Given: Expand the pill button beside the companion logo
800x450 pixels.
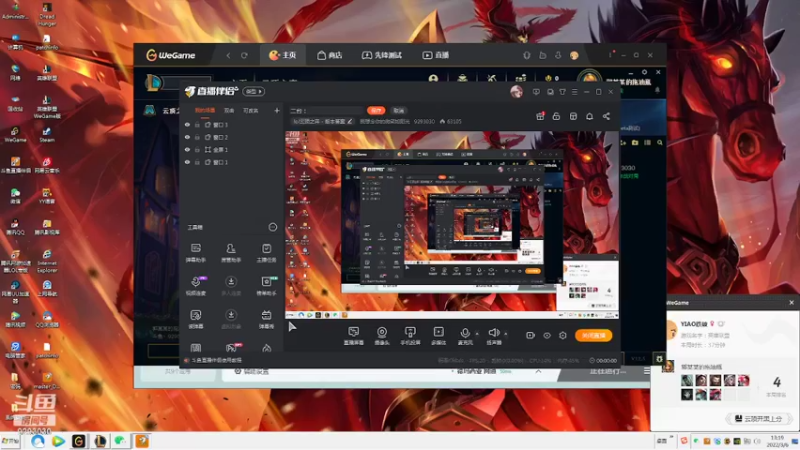Looking at the screenshot, I should (x=254, y=91).
